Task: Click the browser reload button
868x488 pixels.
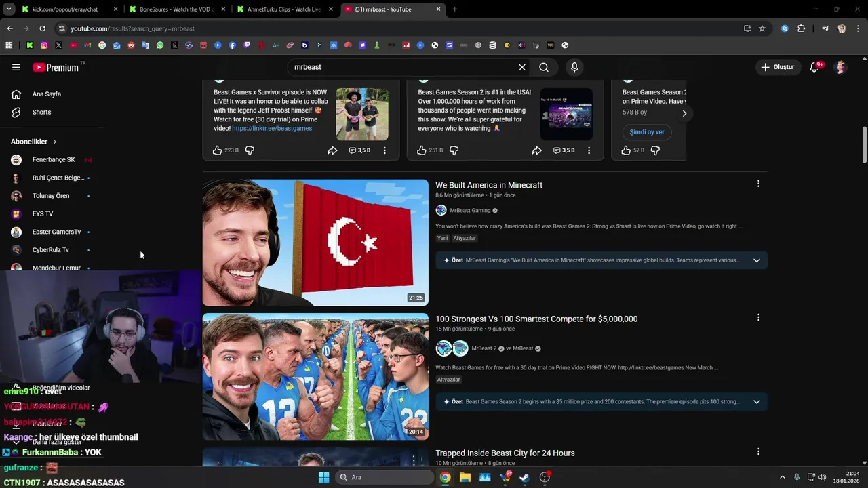Action: pos(42,28)
